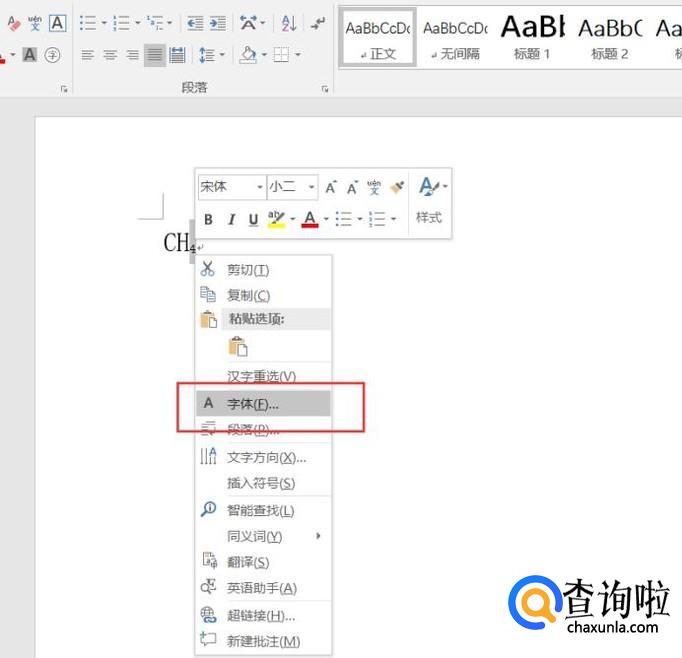Sort paragraph text A to Z
This screenshot has height=658, width=682.
point(289,23)
